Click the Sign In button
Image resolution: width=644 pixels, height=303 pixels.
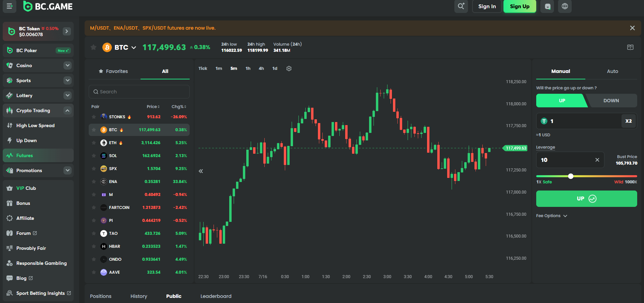coord(487,6)
